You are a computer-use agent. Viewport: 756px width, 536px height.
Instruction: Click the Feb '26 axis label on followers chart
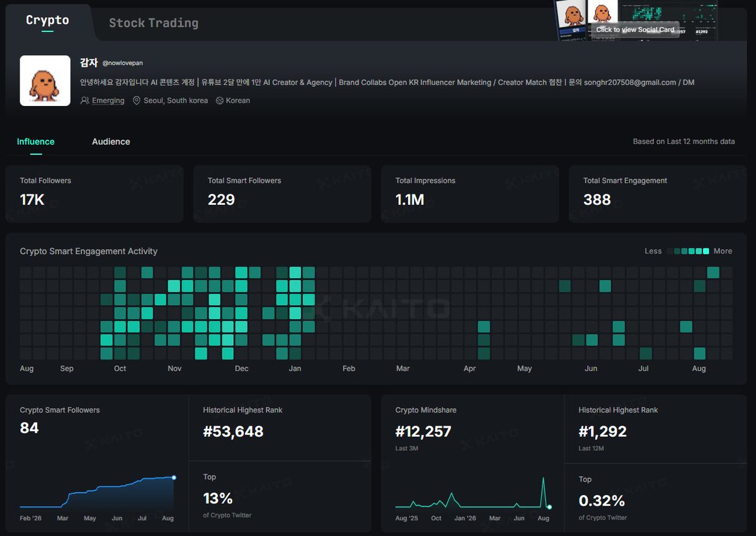click(x=31, y=518)
